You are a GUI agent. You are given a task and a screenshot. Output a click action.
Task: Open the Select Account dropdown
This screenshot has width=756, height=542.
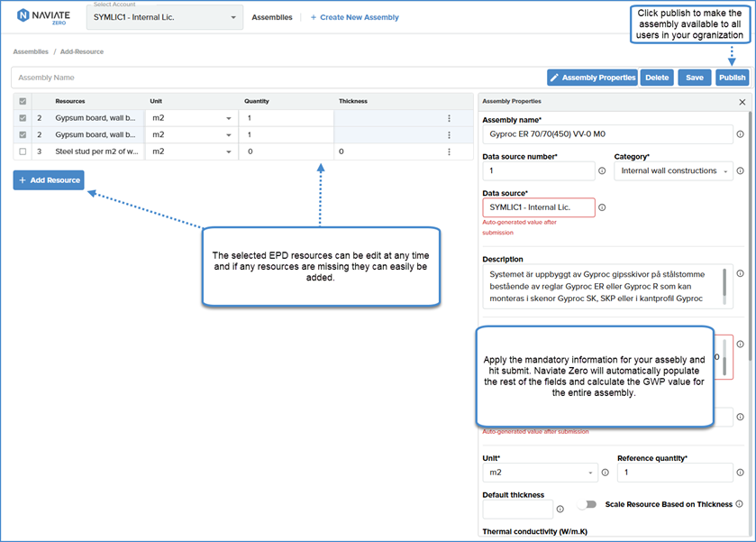[164, 17]
